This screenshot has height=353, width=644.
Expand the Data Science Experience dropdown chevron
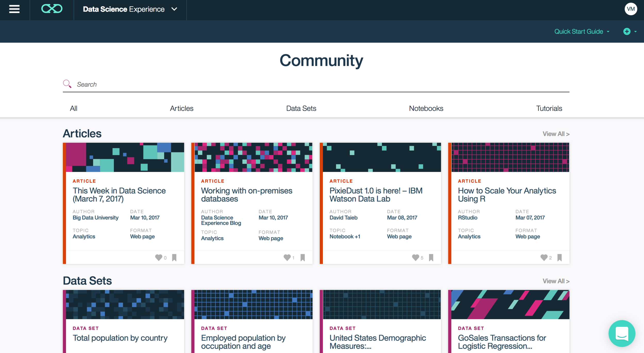(174, 9)
